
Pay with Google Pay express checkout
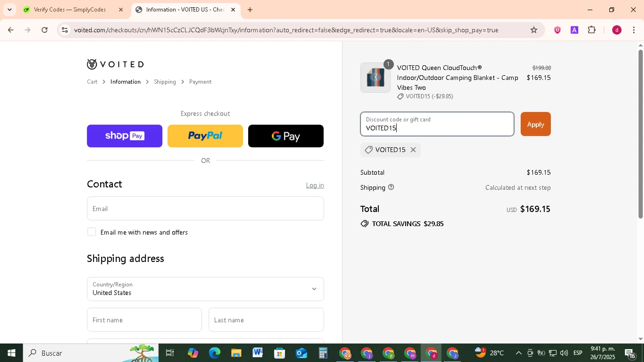coord(286,136)
